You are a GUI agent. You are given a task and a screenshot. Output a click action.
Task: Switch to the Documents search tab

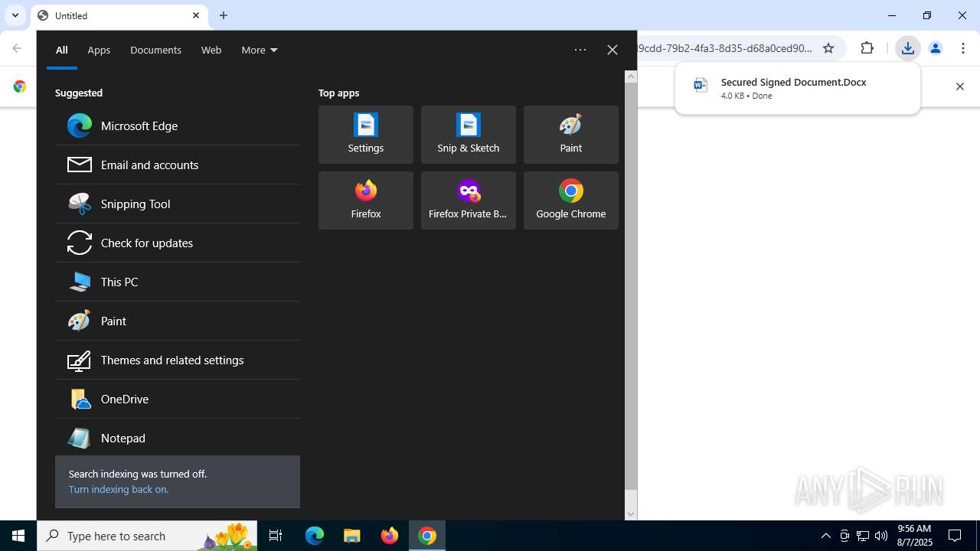pyautogui.click(x=155, y=50)
